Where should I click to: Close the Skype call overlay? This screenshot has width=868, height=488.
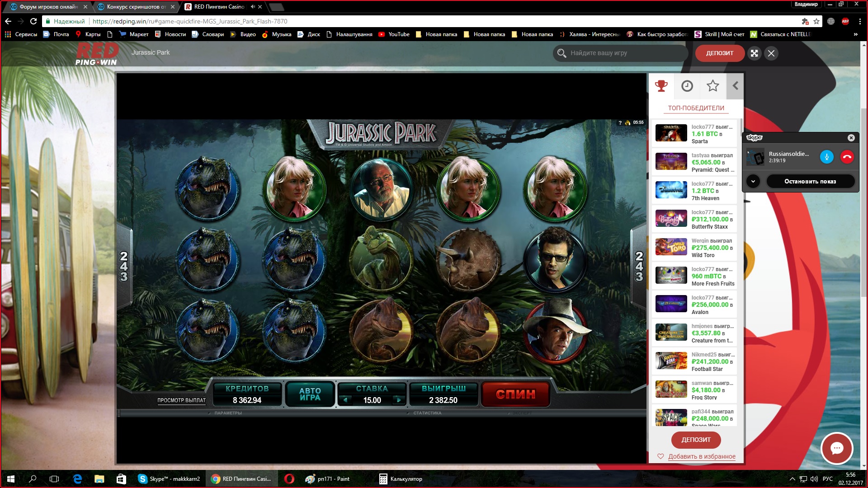click(851, 138)
